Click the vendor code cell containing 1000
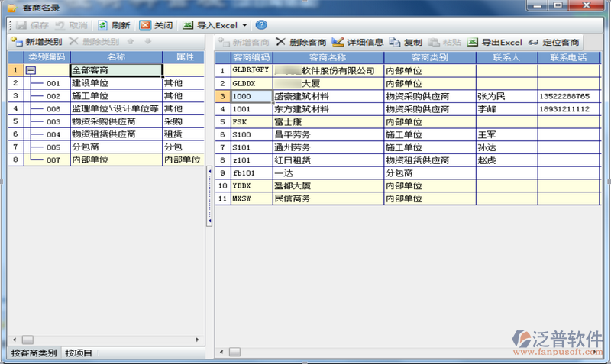This screenshot has height=364, width=611. (x=251, y=97)
